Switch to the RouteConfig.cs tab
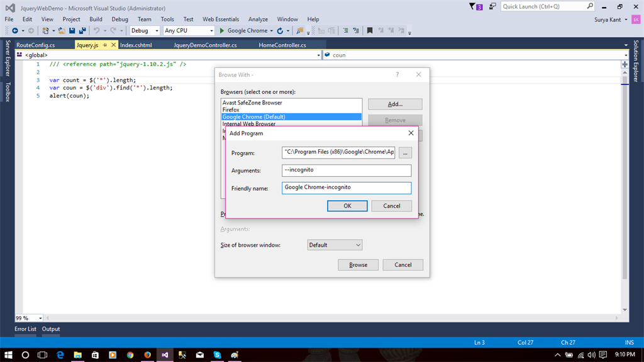The image size is (644, 362). click(36, 45)
